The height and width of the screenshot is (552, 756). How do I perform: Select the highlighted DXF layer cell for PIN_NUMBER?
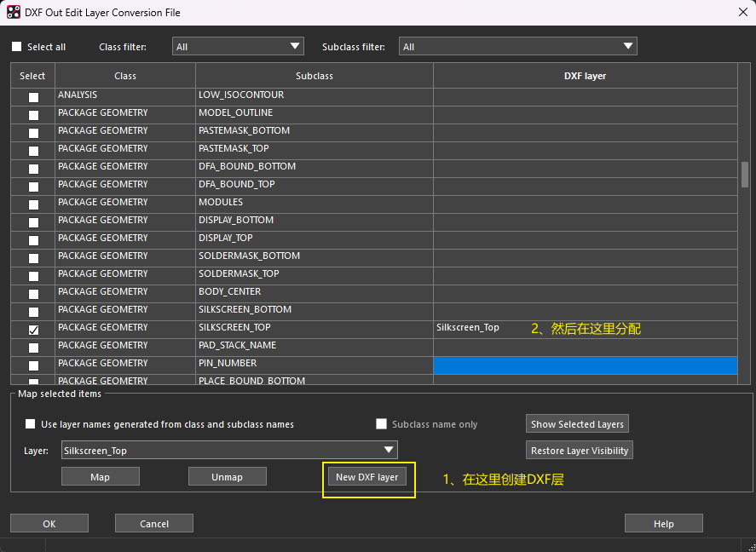(585, 365)
